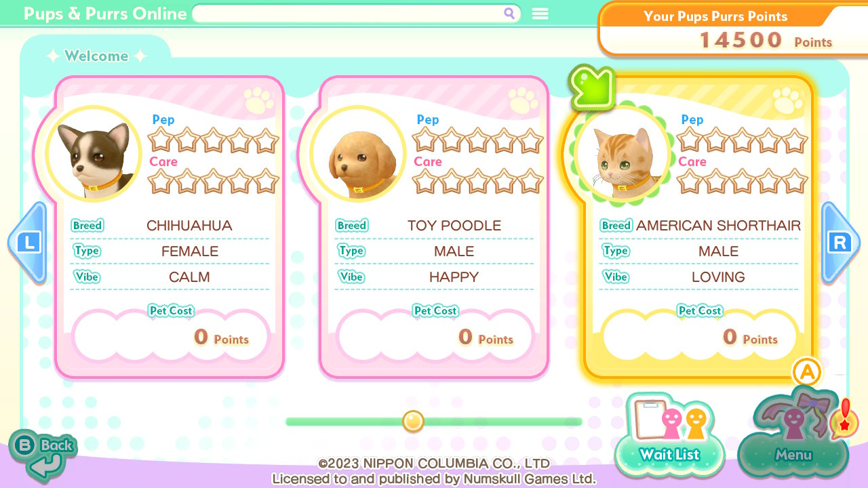Image resolution: width=868 pixels, height=488 pixels.
Task: Confirm selection with the A button icon
Action: point(807,371)
